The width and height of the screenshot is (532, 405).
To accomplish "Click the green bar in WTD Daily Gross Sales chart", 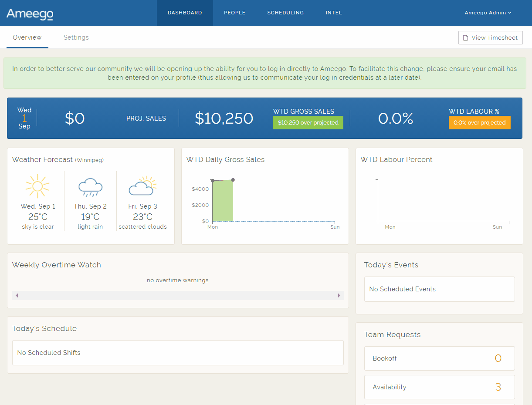I will [x=223, y=201].
